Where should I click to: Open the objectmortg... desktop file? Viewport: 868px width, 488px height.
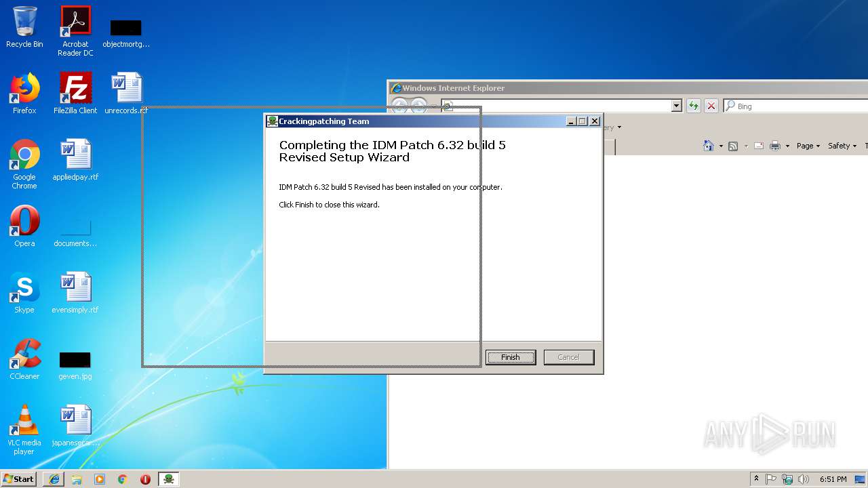pos(126,33)
